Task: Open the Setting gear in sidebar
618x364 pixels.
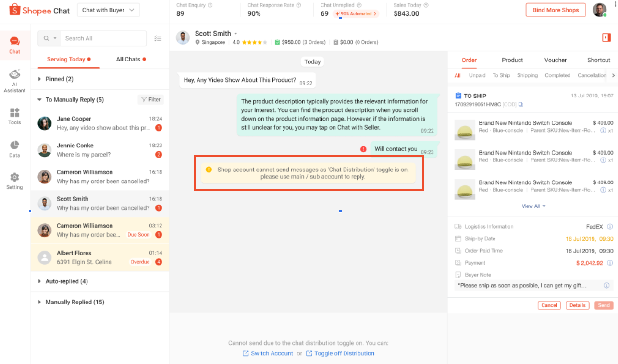Action: pyautogui.click(x=14, y=181)
